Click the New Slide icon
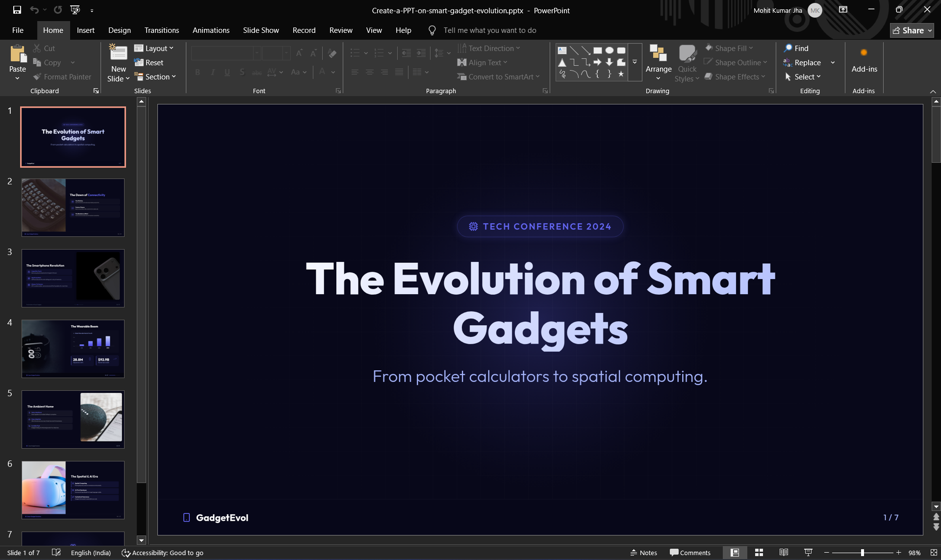 (118, 52)
